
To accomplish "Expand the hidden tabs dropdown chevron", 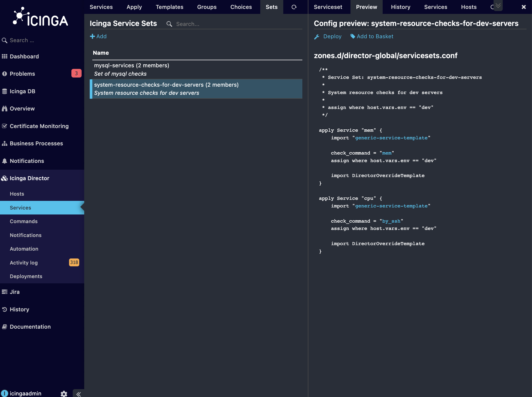I will tap(498, 5).
